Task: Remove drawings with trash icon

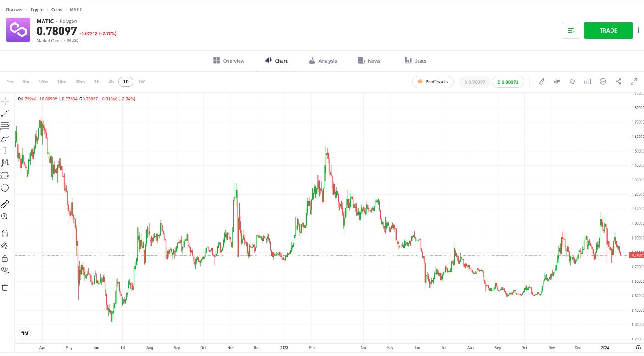Action: click(5, 288)
